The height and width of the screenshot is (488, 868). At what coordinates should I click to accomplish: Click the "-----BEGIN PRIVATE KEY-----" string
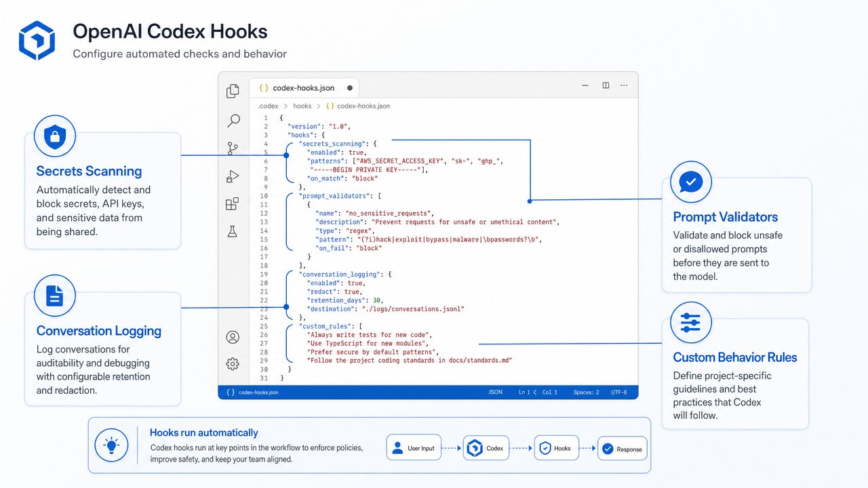tap(367, 169)
